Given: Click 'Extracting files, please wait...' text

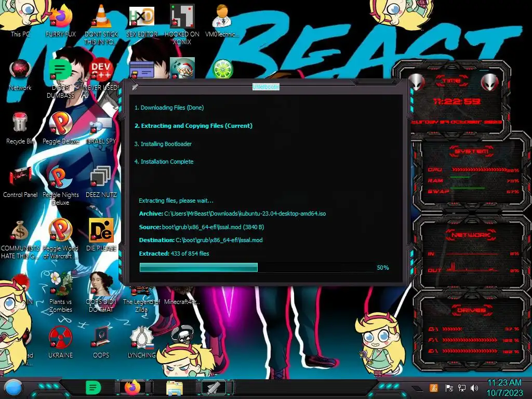Looking at the screenshot, I should pyautogui.click(x=176, y=201).
